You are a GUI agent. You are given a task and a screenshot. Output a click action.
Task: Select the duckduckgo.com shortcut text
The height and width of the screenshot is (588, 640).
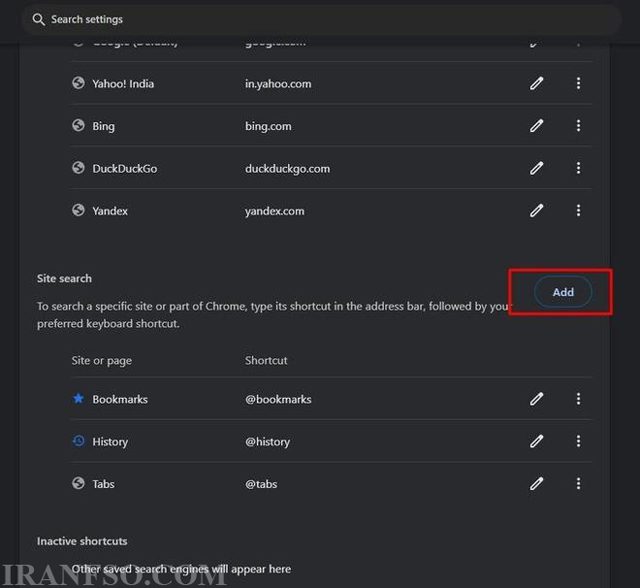[x=287, y=169]
